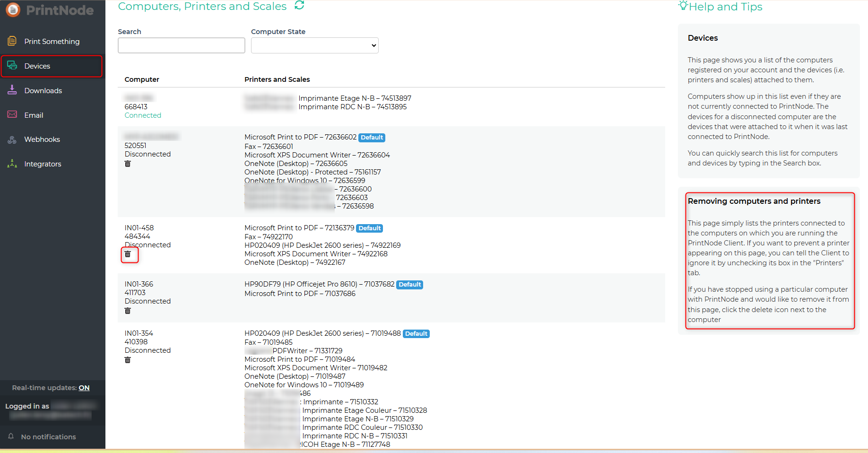Click the Computer column header

142,79
